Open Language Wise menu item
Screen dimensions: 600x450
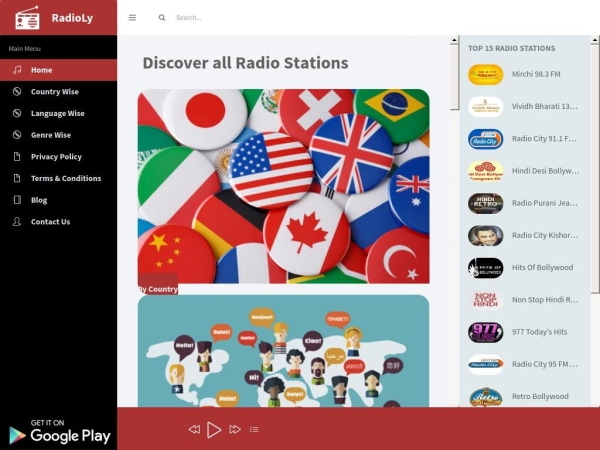click(59, 113)
